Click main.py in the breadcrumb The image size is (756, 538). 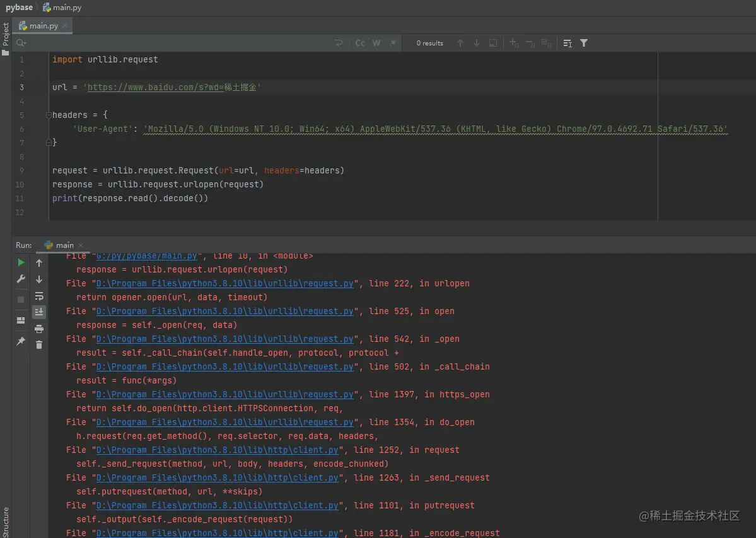[x=62, y=7]
